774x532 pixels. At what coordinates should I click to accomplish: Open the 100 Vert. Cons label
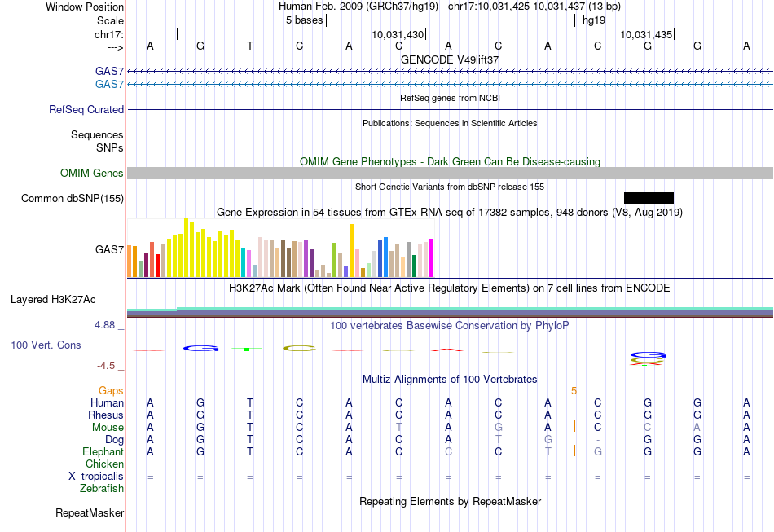(x=46, y=345)
